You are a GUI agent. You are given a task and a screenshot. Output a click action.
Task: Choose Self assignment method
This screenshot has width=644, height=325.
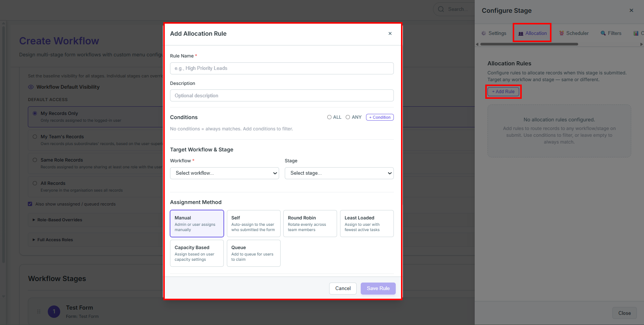[x=254, y=224]
